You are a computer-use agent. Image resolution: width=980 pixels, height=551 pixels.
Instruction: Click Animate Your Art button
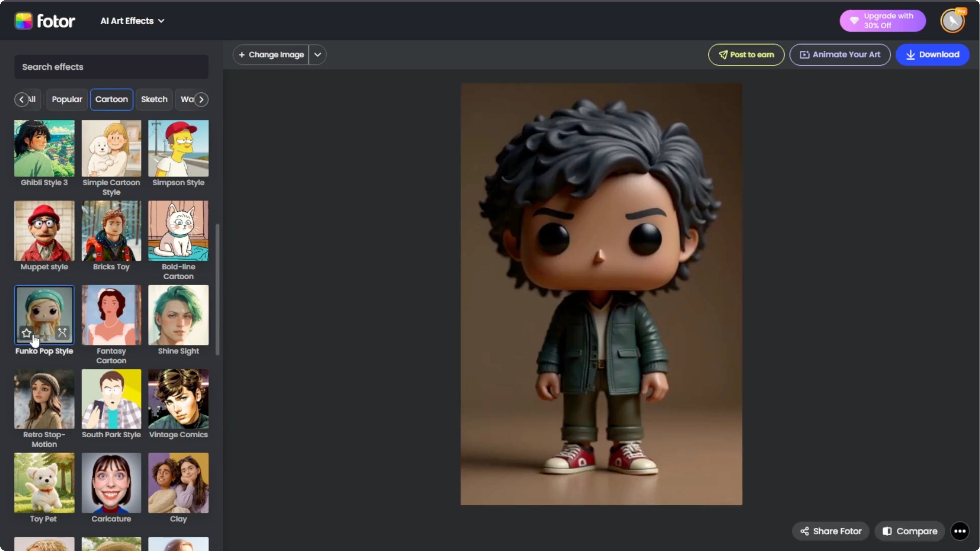(840, 55)
